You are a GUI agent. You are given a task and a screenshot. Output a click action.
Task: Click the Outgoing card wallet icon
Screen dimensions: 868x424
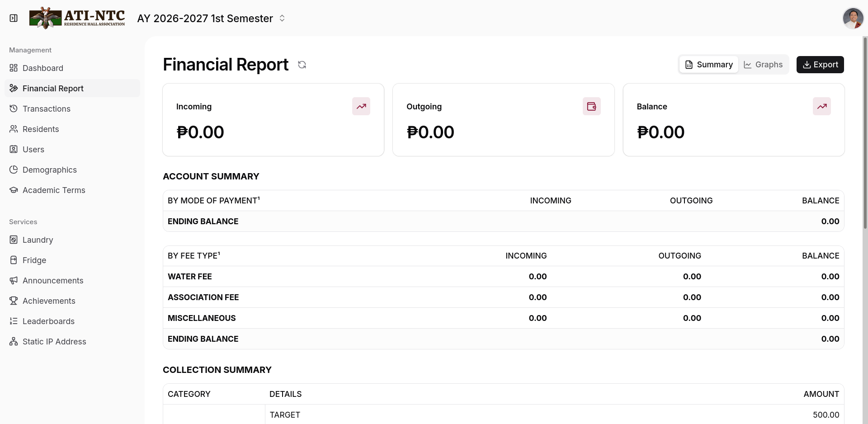tap(591, 106)
